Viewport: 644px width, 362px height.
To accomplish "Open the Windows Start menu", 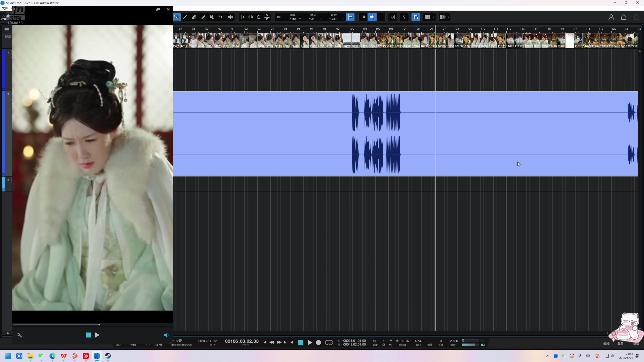I will [x=8, y=356].
